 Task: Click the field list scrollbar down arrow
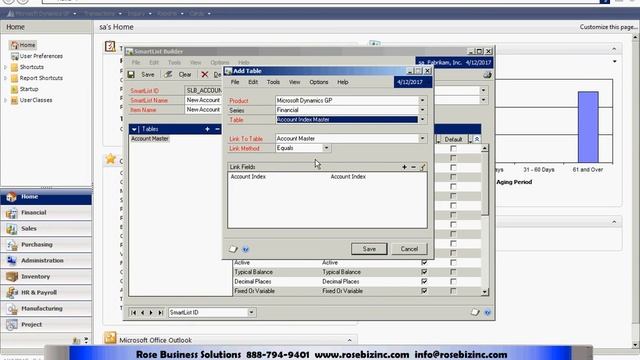coord(484,292)
